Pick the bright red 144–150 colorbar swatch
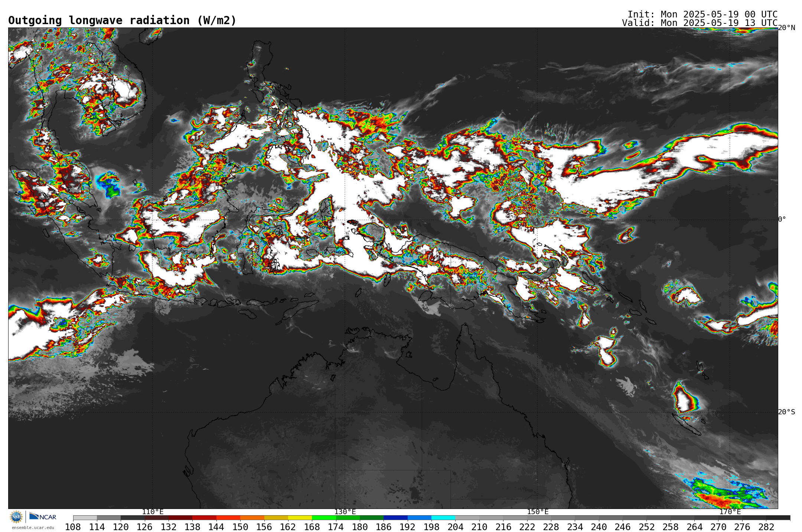 pyautogui.click(x=228, y=518)
